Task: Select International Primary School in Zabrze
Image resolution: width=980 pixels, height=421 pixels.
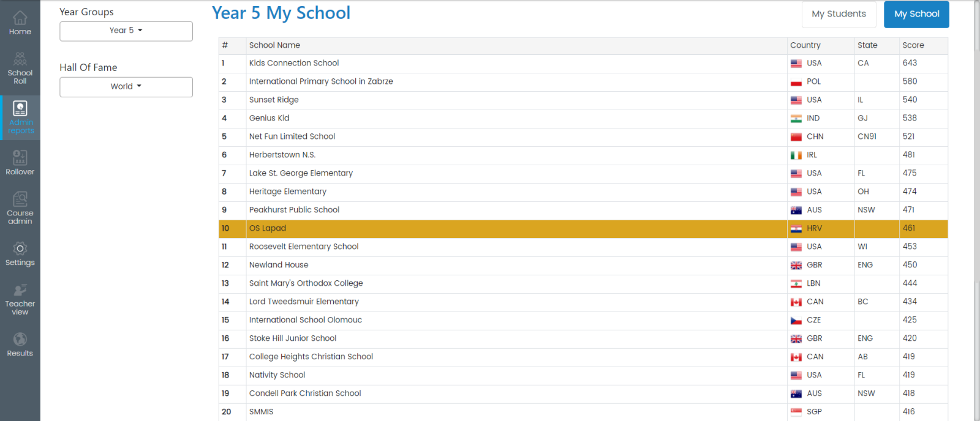Action: click(321, 81)
